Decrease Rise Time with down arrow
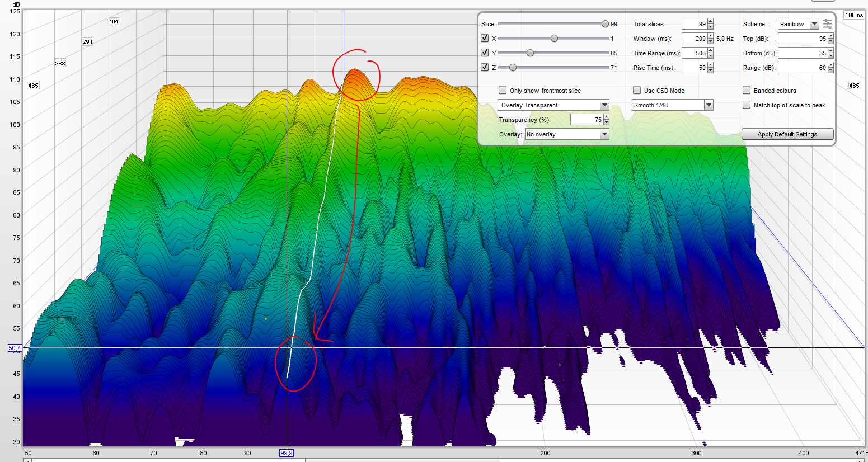This screenshot has width=868, height=462. (711, 70)
